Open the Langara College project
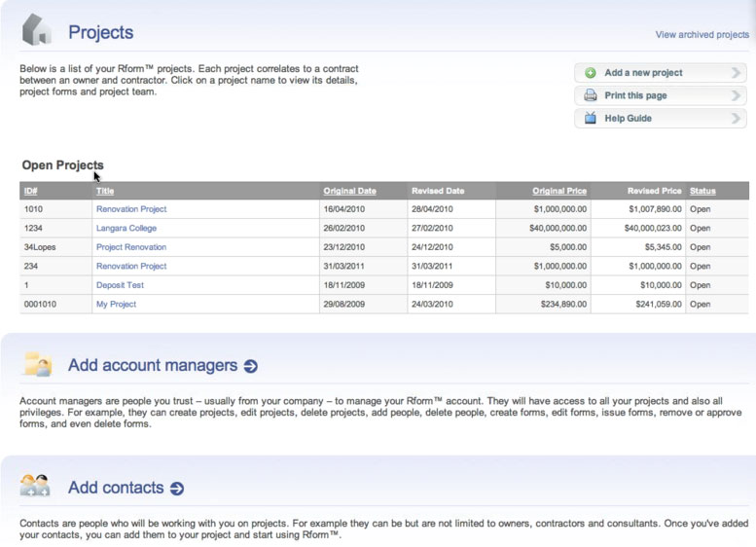Image resolution: width=756 pixels, height=547 pixels. click(126, 228)
